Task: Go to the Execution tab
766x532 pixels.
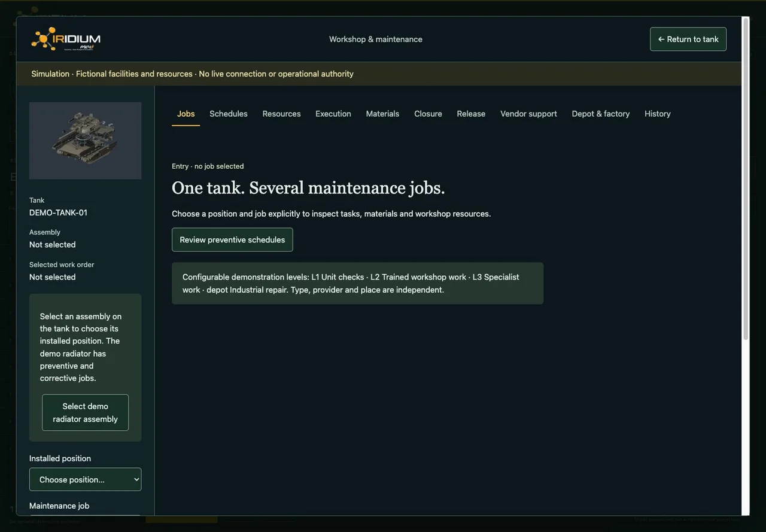Action: click(333, 114)
